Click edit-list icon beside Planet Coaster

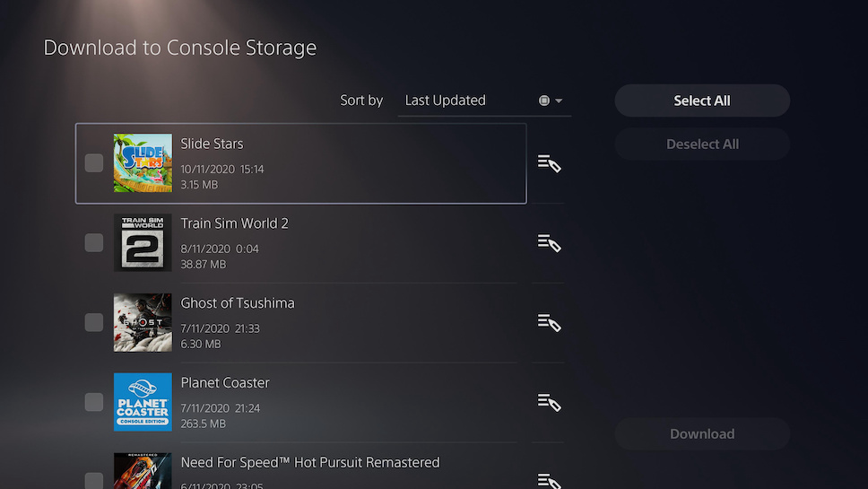point(549,402)
